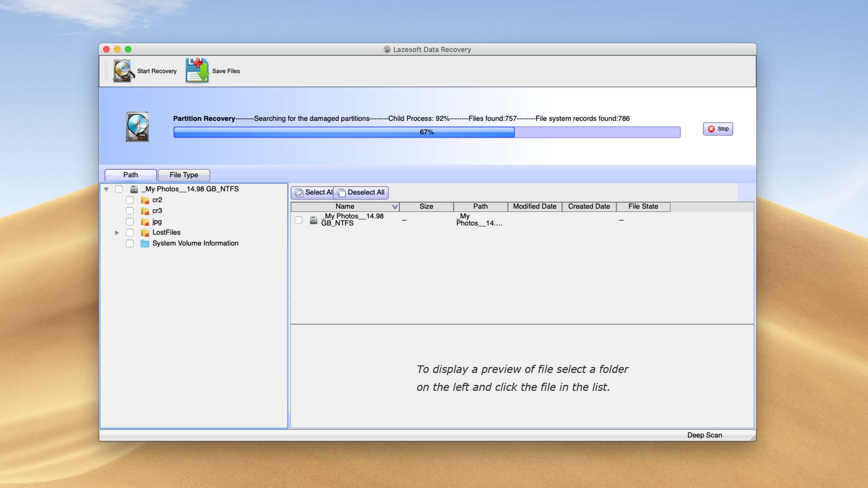868x488 pixels.
Task: Check the System Volume Information checkbox
Action: [x=130, y=244]
